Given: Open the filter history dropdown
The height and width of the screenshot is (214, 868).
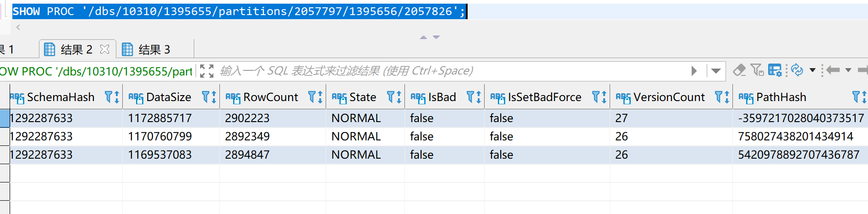Looking at the screenshot, I should [716, 71].
